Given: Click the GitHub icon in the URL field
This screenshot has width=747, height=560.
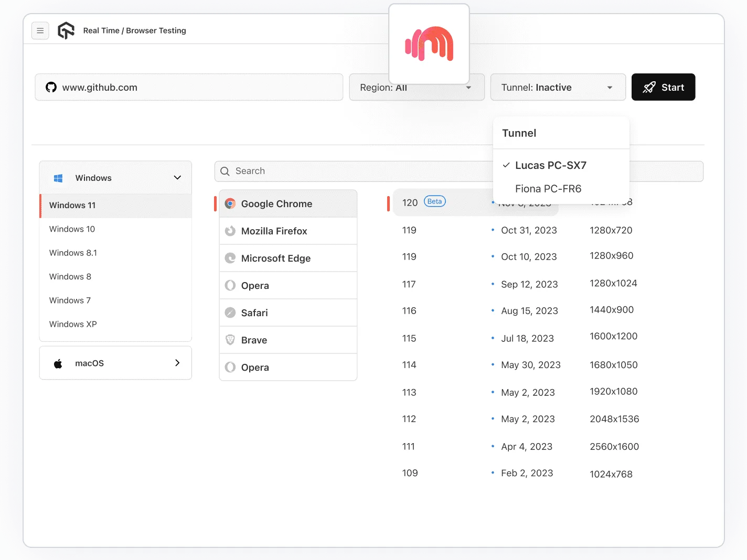Looking at the screenshot, I should [51, 87].
